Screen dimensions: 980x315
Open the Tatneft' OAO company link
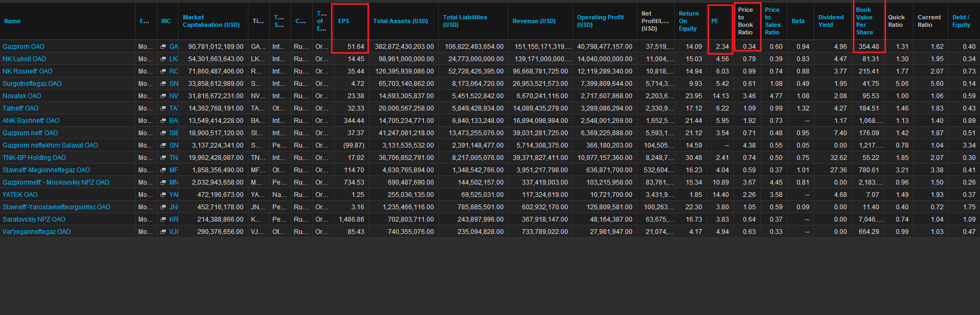click(20, 108)
